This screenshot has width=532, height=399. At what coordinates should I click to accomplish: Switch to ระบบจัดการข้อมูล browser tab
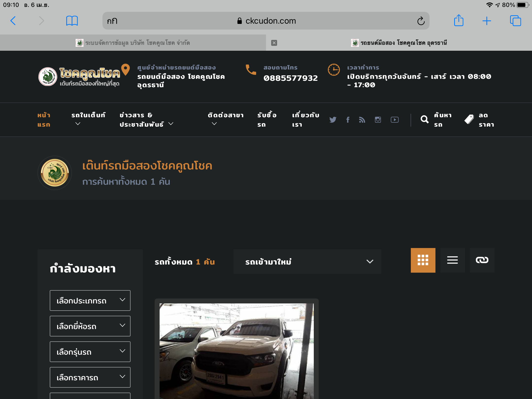pyautogui.click(x=133, y=43)
